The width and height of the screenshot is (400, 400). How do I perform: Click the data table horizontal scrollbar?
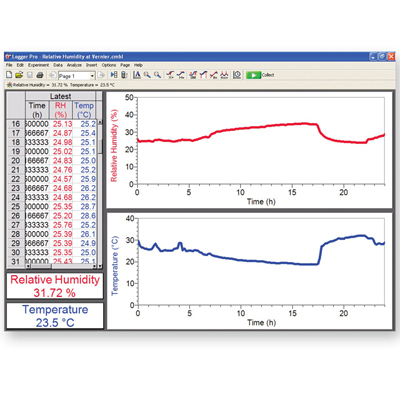coord(62,266)
